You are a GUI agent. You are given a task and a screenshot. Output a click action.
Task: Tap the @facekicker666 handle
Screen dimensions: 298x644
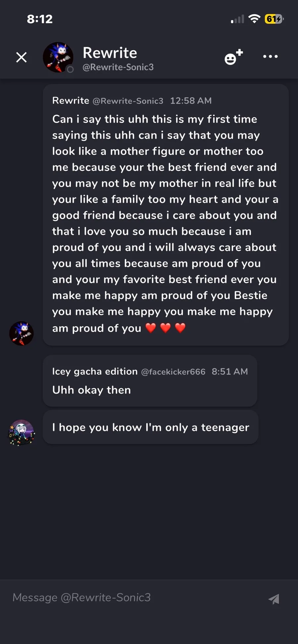click(x=173, y=372)
